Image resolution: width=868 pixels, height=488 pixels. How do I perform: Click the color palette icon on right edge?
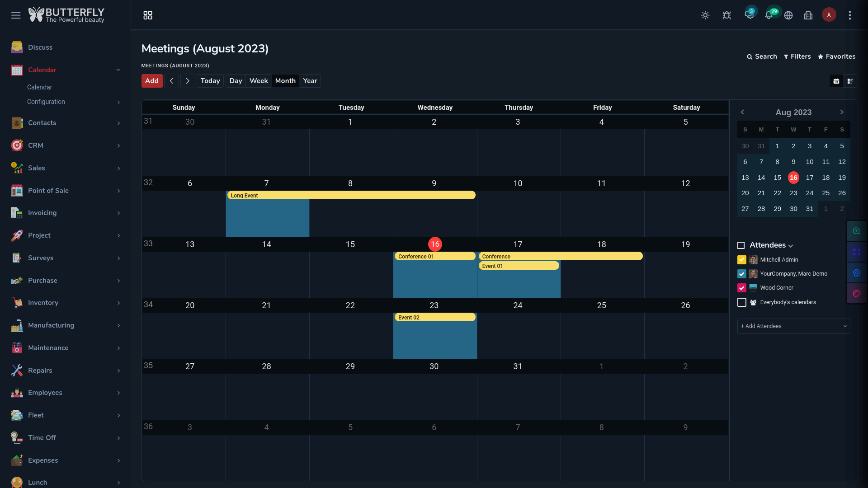(x=856, y=294)
